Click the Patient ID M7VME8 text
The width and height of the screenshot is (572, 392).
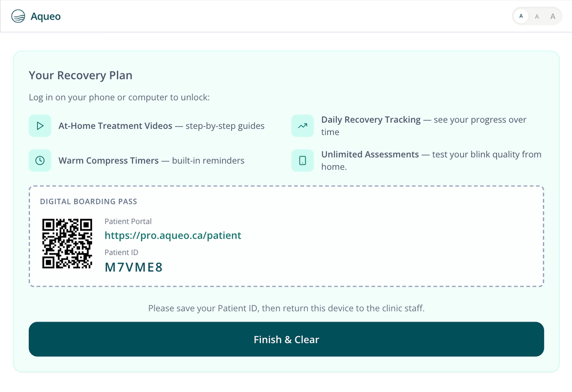tap(133, 267)
